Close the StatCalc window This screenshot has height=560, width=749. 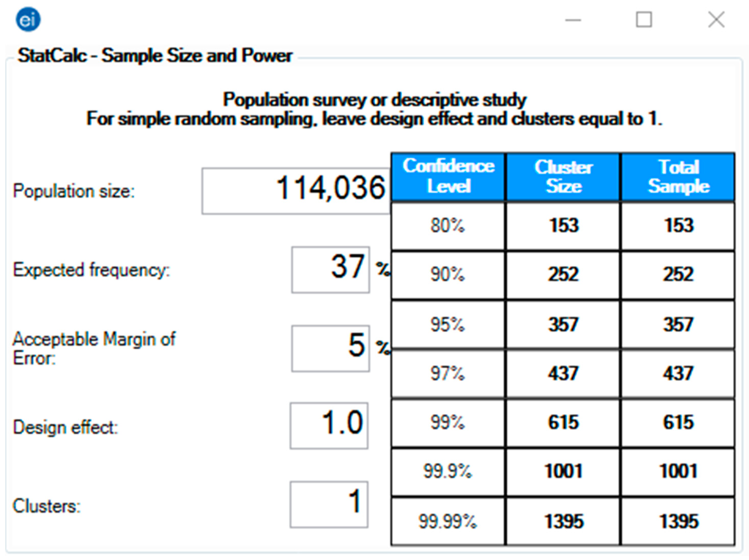716,20
